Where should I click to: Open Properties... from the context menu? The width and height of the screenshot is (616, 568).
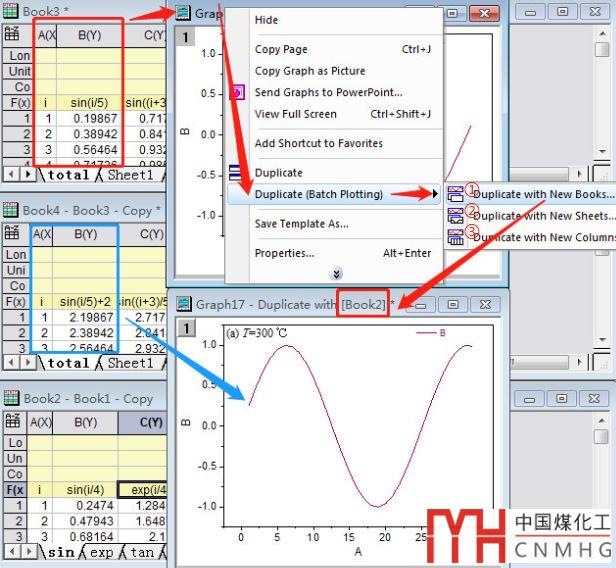pyautogui.click(x=284, y=253)
